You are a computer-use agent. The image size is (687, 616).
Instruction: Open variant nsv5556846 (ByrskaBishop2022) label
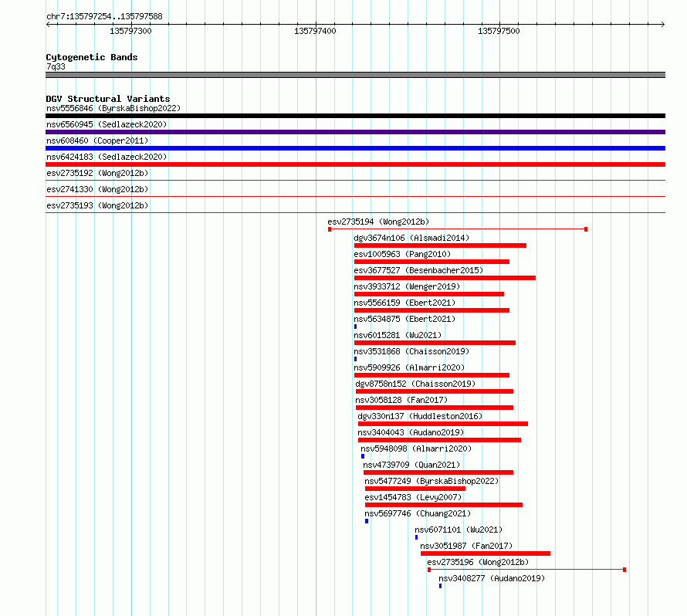(113, 108)
